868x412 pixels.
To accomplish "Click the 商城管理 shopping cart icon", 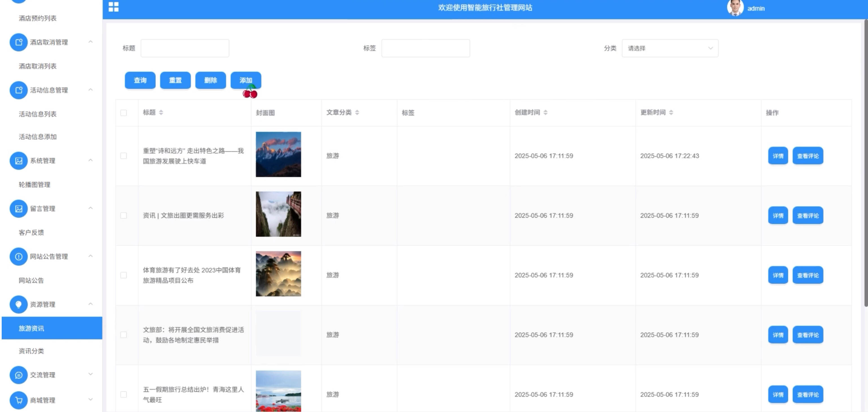I will click(19, 400).
